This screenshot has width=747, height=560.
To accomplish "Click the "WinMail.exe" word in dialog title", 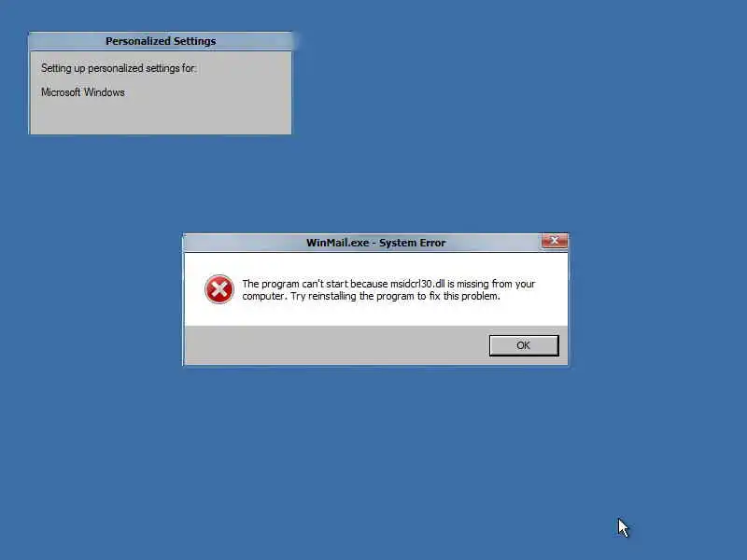I will tap(337, 243).
